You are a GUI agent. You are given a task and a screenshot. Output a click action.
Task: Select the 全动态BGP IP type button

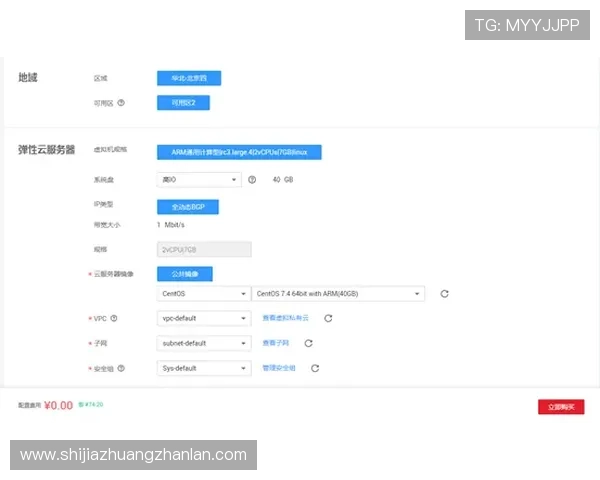pos(188,207)
